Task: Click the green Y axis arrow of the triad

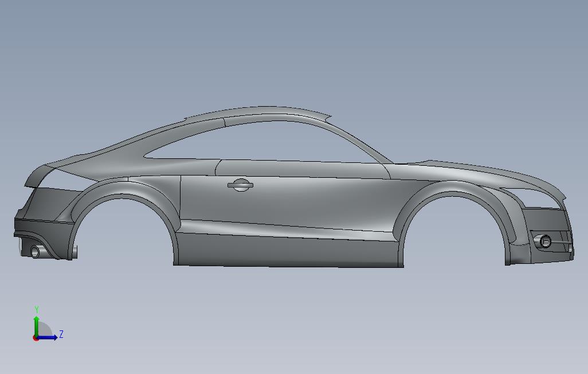Action: coord(36,326)
